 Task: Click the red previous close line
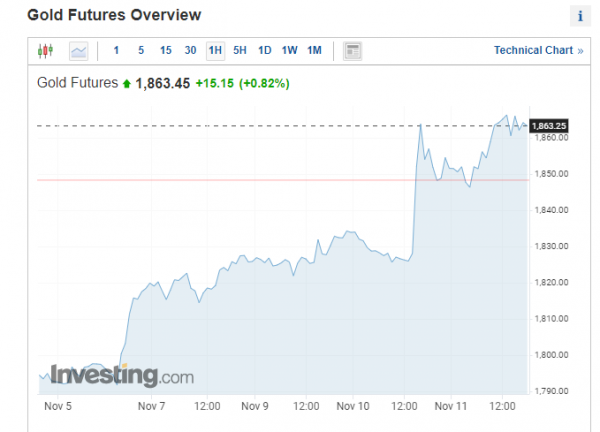[283, 180]
